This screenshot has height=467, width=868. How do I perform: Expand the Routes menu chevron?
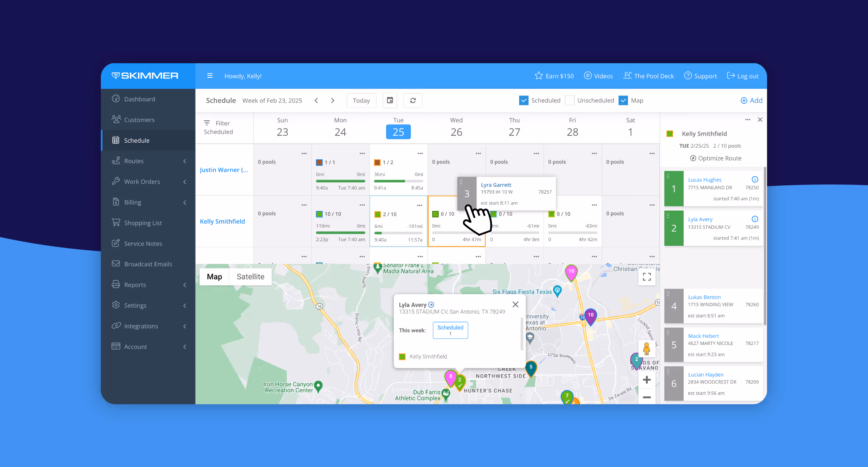click(x=185, y=161)
